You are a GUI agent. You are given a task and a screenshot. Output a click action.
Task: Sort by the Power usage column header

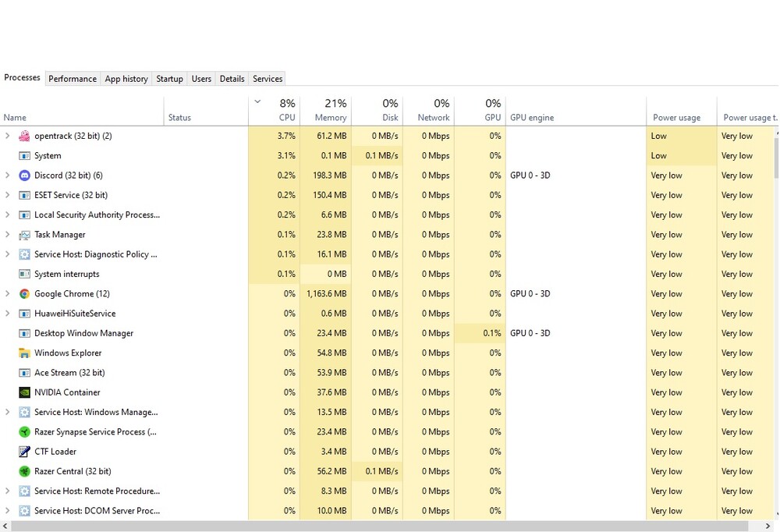(x=682, y=111)
